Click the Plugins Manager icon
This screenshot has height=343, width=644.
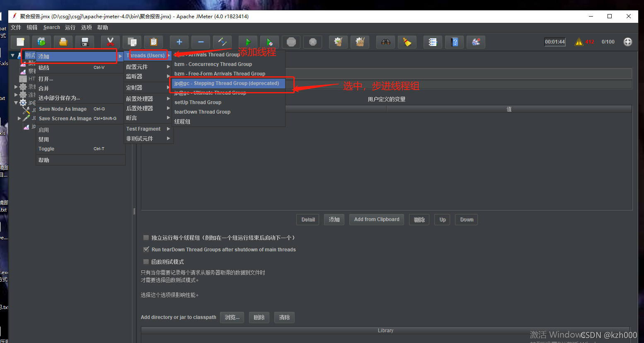coord(476,42)
